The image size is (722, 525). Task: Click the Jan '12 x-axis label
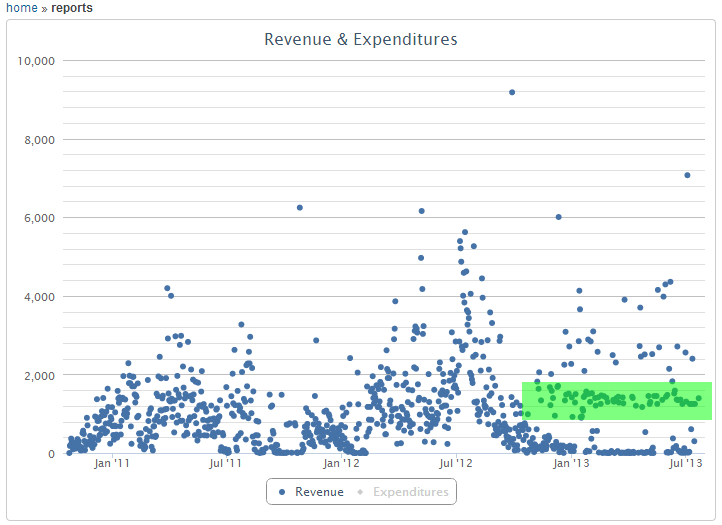(341, 463)
